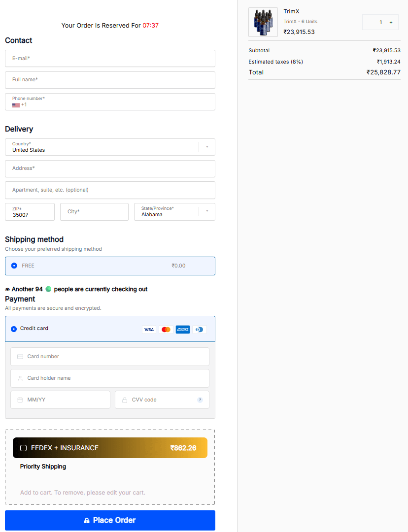The width and height of the screenshot is (408, 532).
Task: Select the Credit card payment radio button
Action: [13, 329]
